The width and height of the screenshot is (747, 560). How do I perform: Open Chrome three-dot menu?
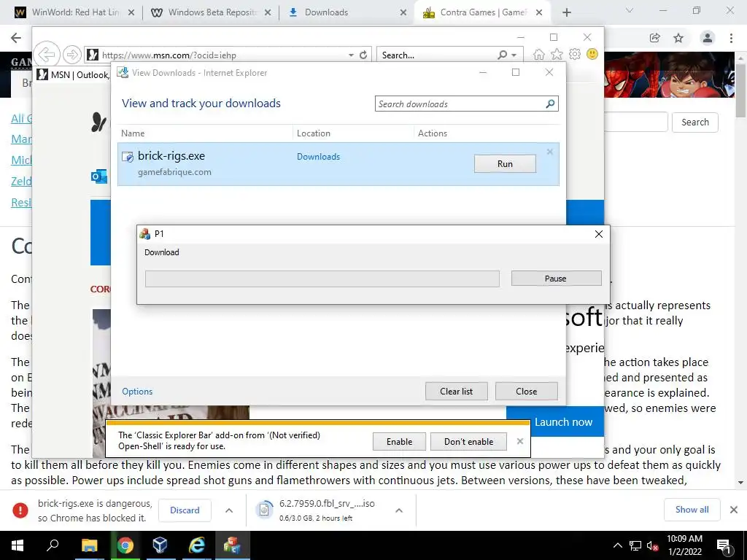click(731, 38)
